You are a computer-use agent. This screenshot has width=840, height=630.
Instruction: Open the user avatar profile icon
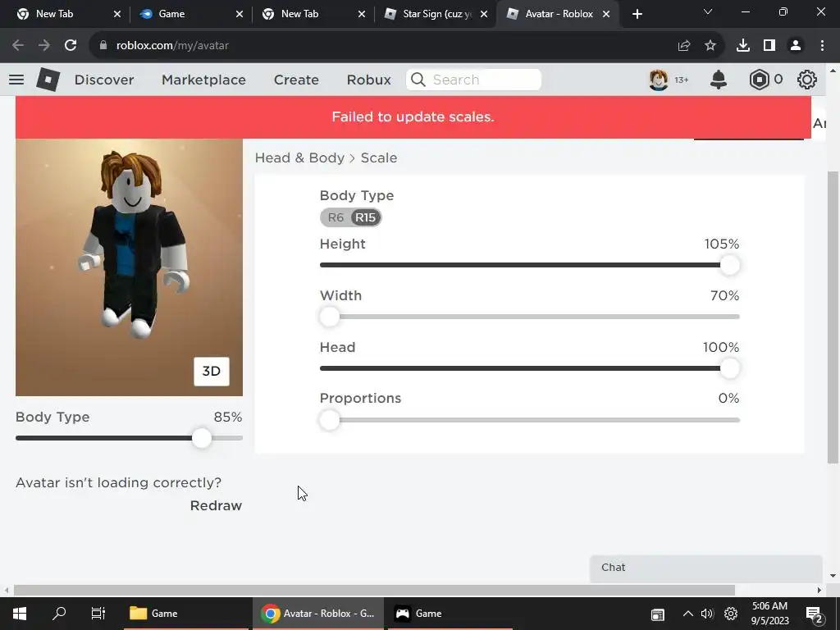[659, 80]
